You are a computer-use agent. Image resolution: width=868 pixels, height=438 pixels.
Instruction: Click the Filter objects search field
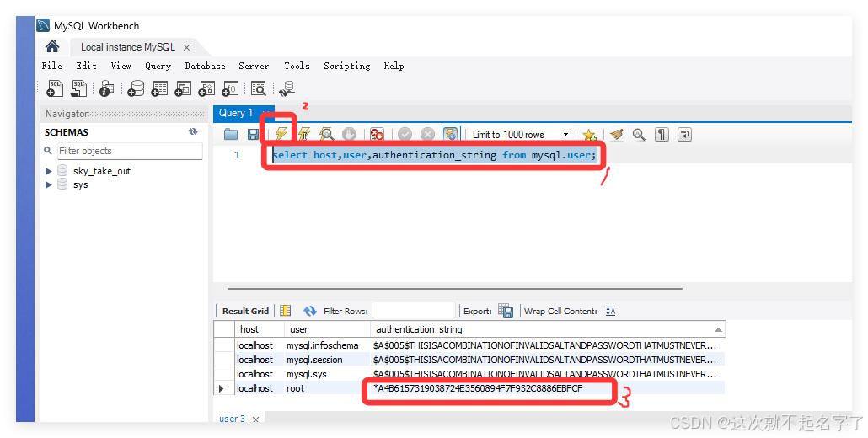click(x=130, y=151)
